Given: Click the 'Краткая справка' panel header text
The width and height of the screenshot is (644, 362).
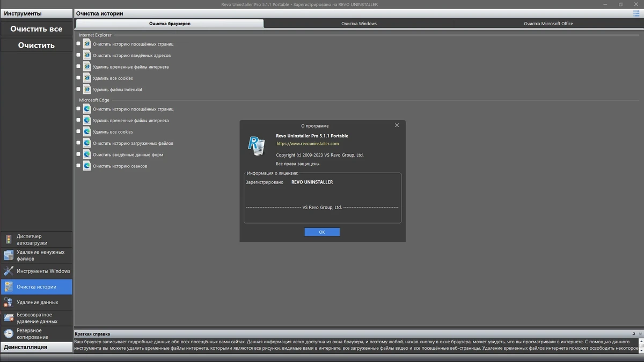Looking at the screenshot, I should pos(92,334).
